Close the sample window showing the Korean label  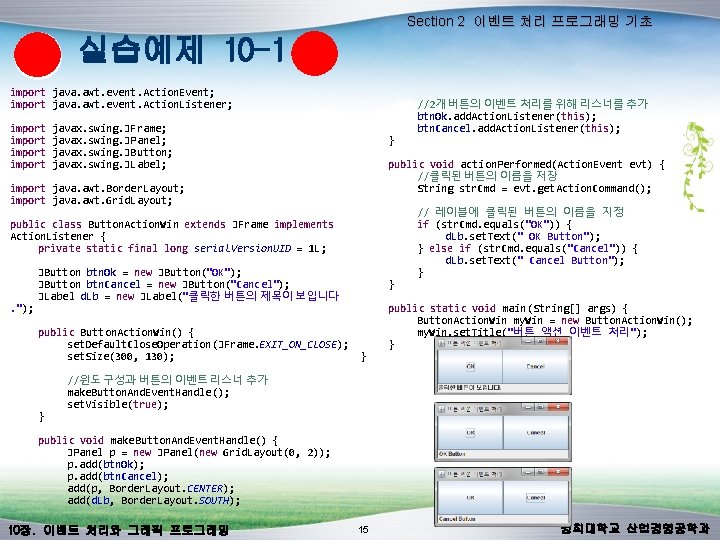point(557,341)
